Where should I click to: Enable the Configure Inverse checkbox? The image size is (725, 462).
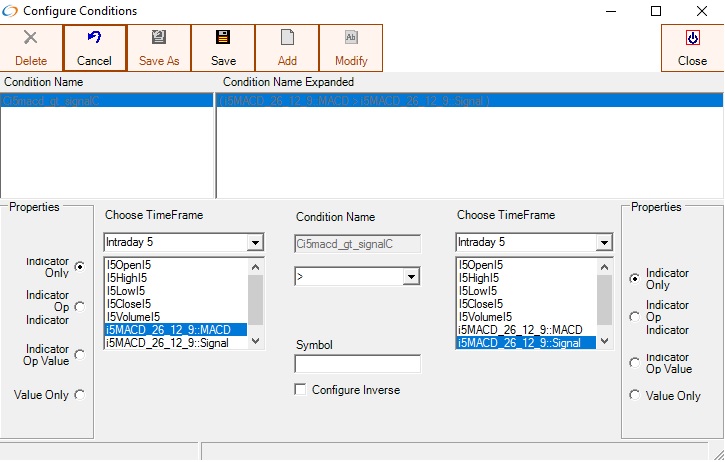coord(301,390)
